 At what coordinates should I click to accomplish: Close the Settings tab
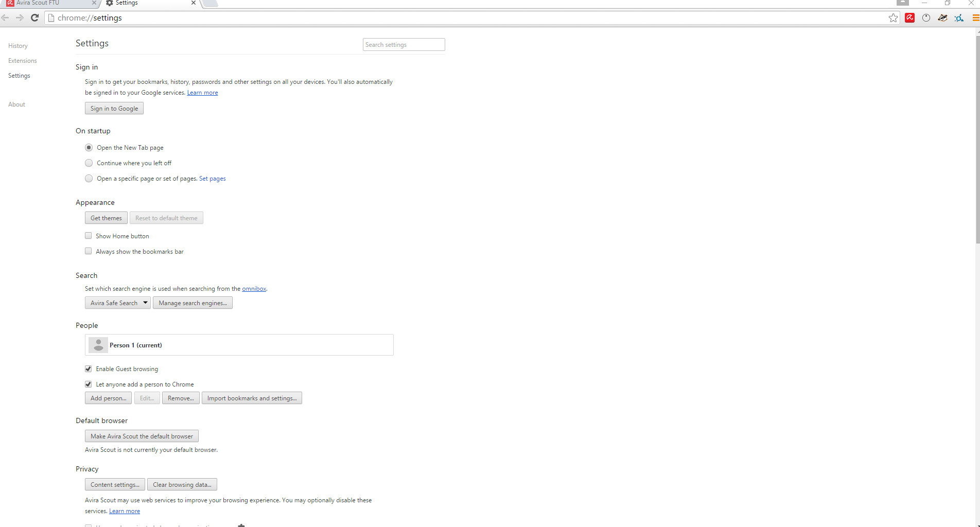194,3
